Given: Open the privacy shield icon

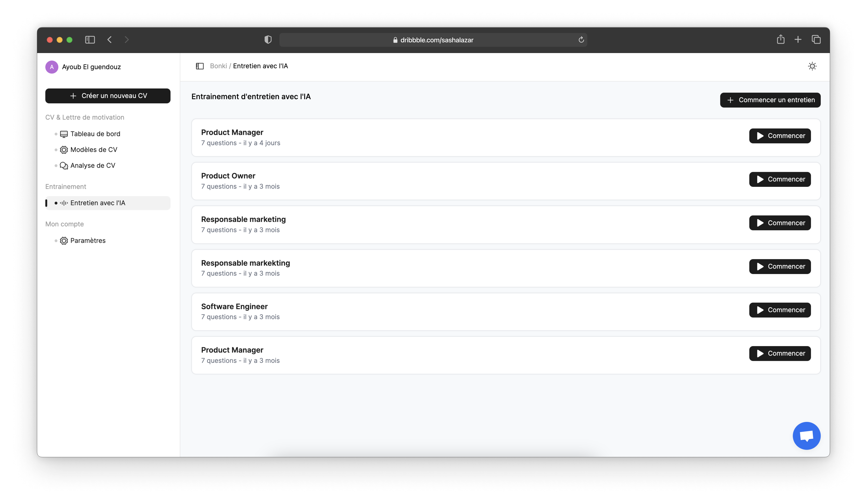Looking at the screenshot, I should pyautogui.click(x=268, y=40).
